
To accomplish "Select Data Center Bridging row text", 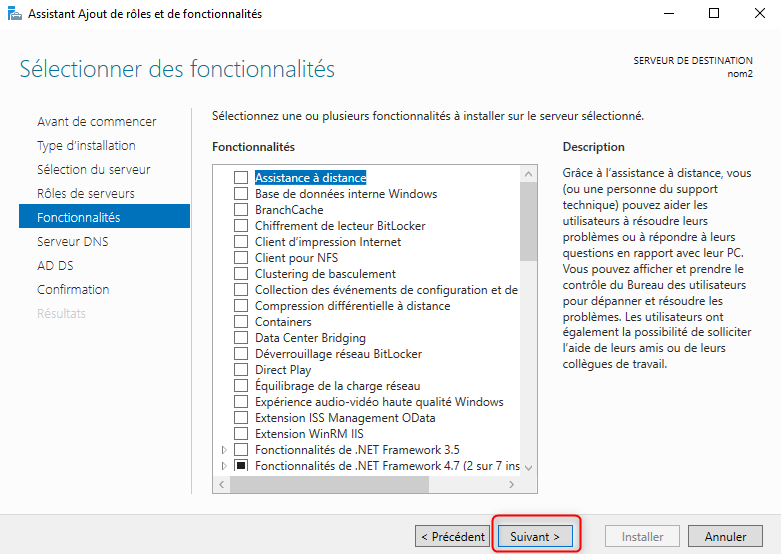I will [310, 338].
